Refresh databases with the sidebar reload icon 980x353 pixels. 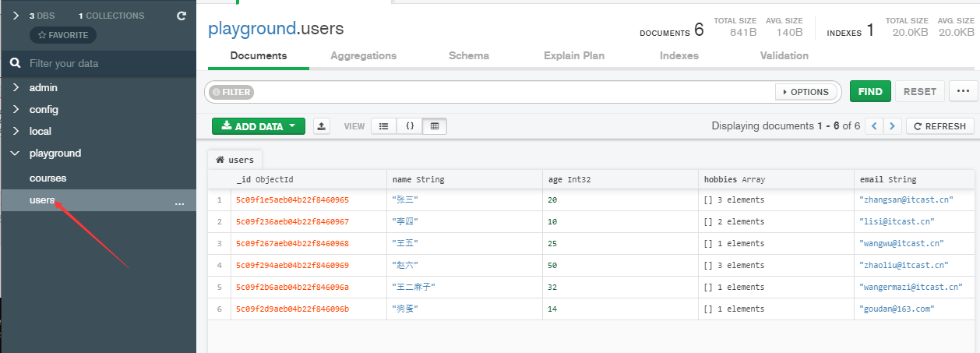[182, 16]
